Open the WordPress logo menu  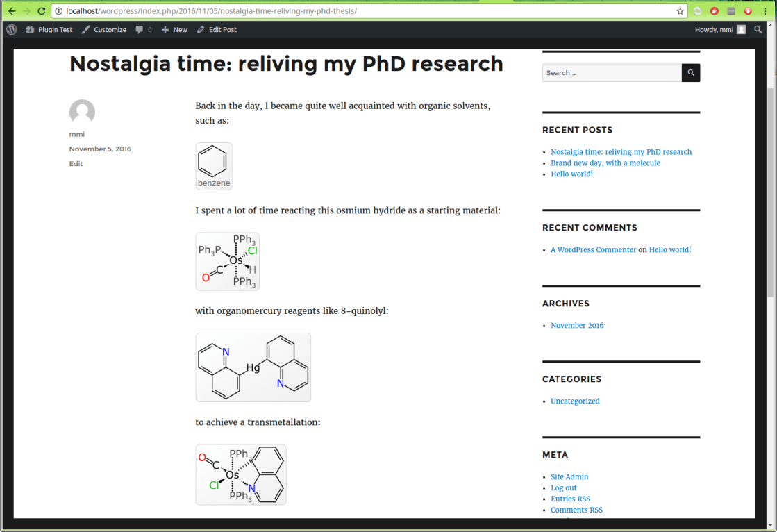[11, 30]
